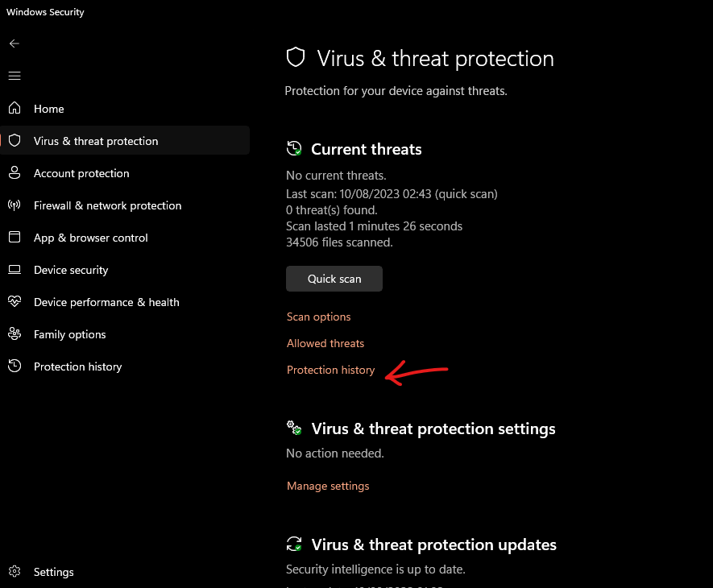Click Manage settings link
This screenshot has width=713, height=588.
[x=328, y=486]
